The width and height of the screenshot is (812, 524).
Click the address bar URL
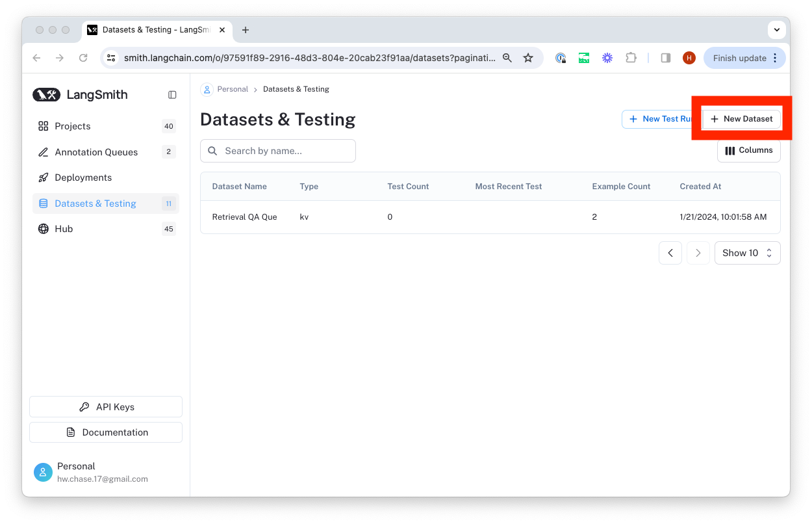(x=310, y=58)
